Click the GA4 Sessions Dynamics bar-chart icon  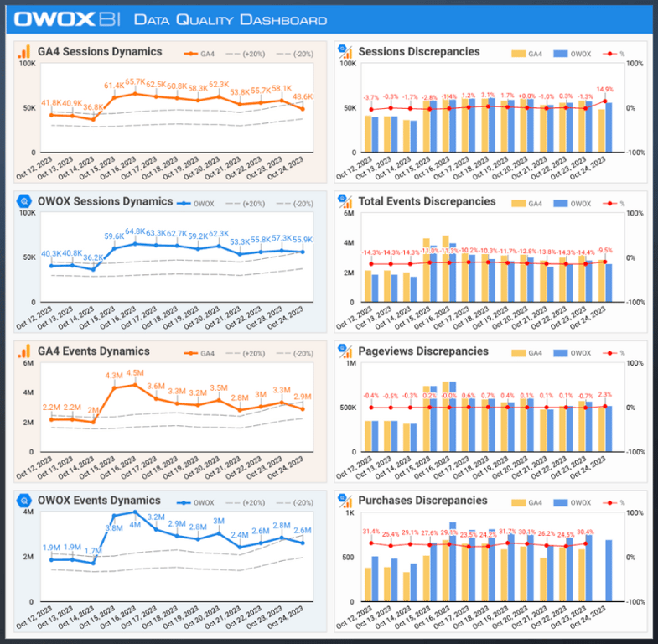(x=24, y=52)
